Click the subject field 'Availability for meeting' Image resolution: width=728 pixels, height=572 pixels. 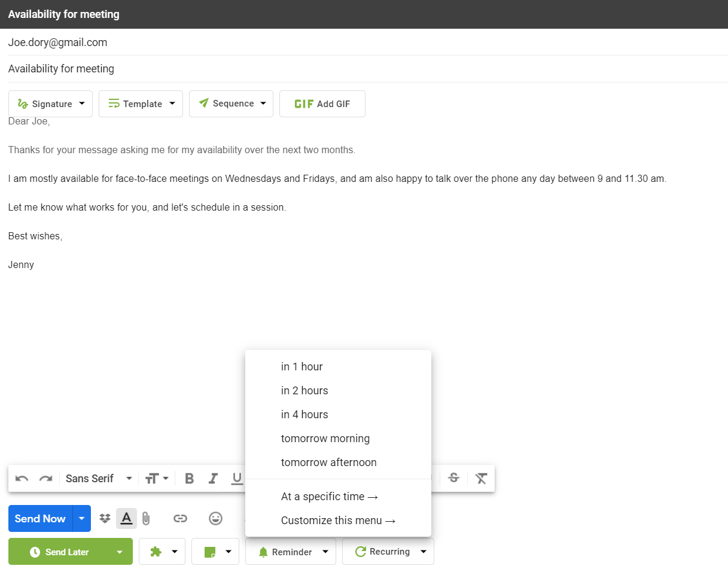(367, 69)
